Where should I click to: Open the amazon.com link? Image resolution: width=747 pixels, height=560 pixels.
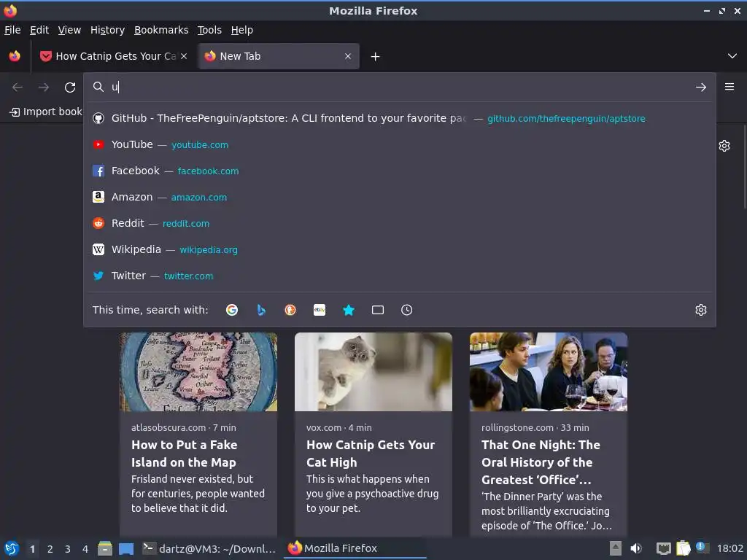point(199,197)
